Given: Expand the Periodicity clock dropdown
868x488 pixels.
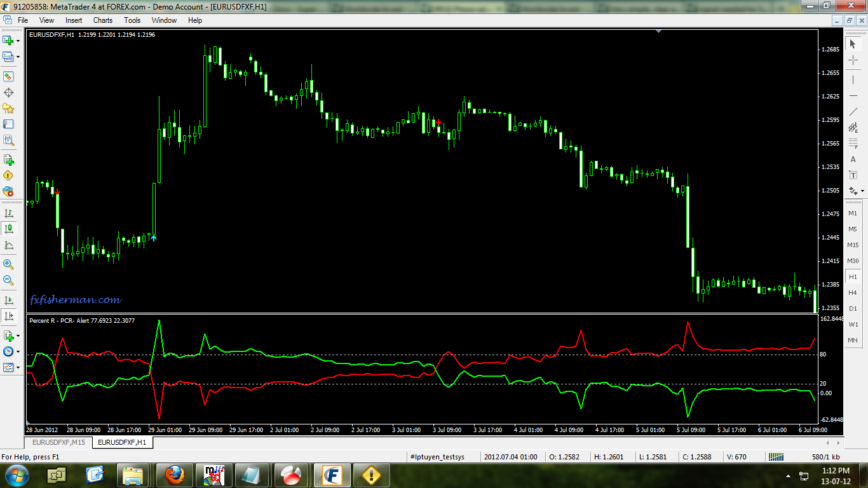Looking at the screenshot, I should tap(18, 351).
